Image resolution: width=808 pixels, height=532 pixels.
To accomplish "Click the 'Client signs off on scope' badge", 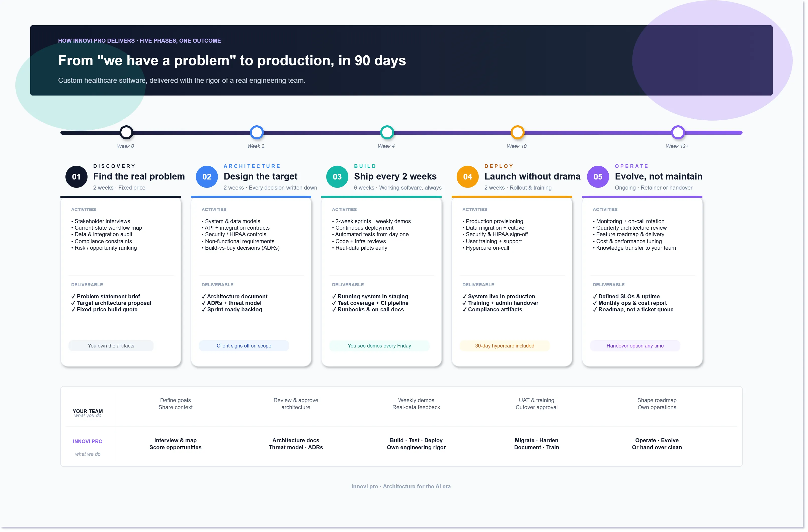I will click(x=244, y=346).
